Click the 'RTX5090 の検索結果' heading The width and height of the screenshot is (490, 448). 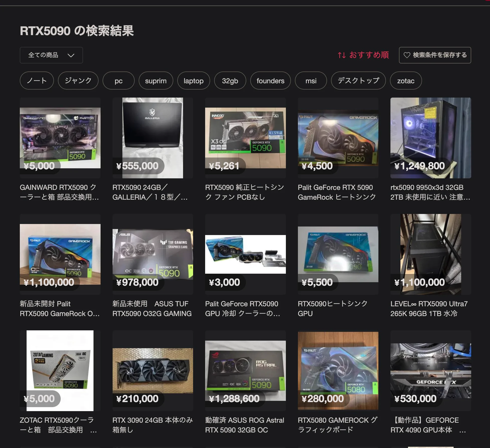77,31
